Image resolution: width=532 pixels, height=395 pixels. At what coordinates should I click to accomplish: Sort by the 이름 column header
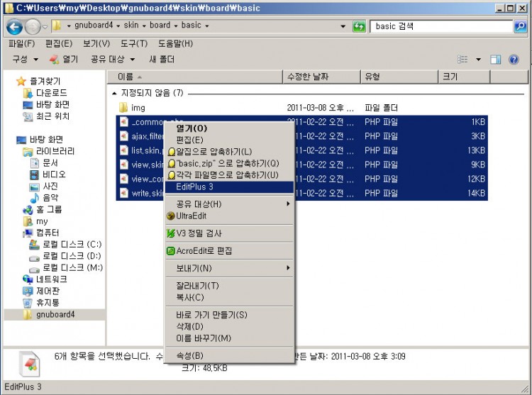(x=194, y=77)
